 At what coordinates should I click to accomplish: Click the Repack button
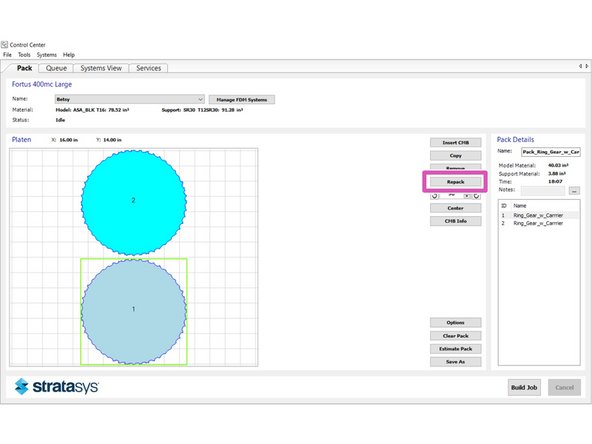coord(456,182)
